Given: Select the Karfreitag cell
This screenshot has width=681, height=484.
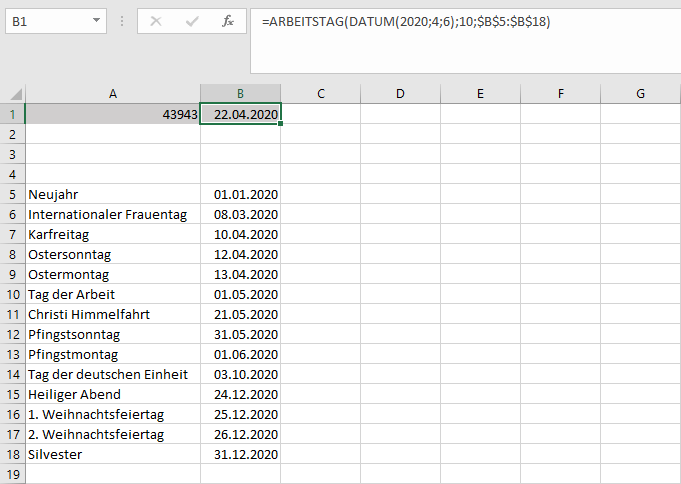Looking at the screenshot, I should tap(113, 234).
